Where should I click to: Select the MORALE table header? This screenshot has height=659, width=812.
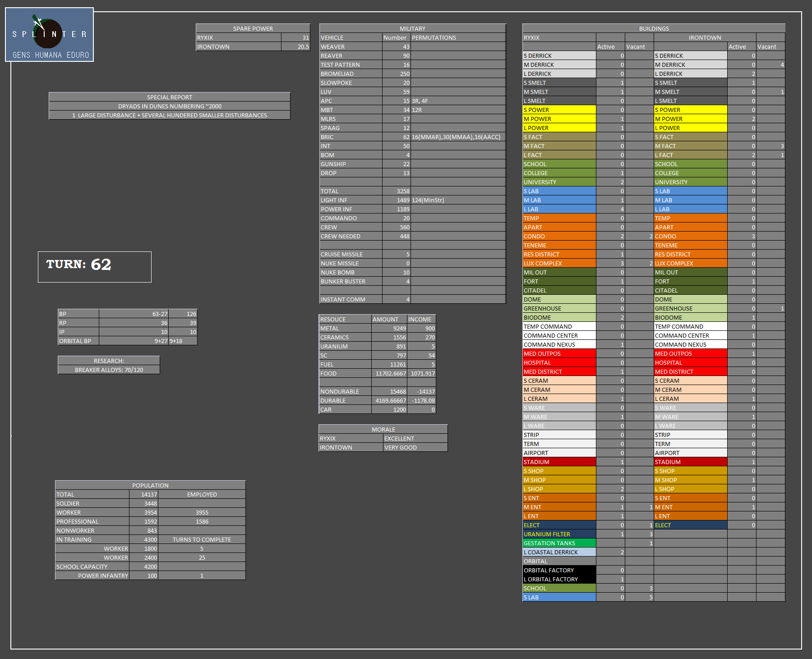tap(383, 429)
